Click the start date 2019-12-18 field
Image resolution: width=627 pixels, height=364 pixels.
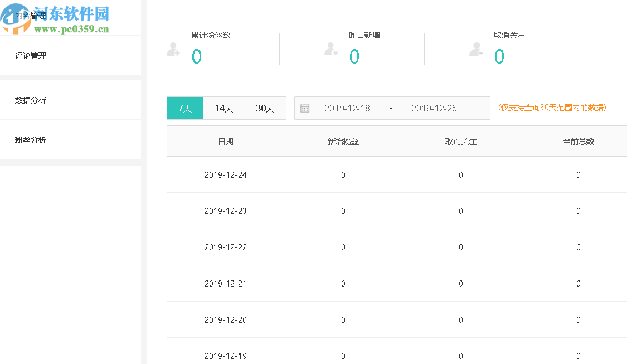[x=347, y=108]
